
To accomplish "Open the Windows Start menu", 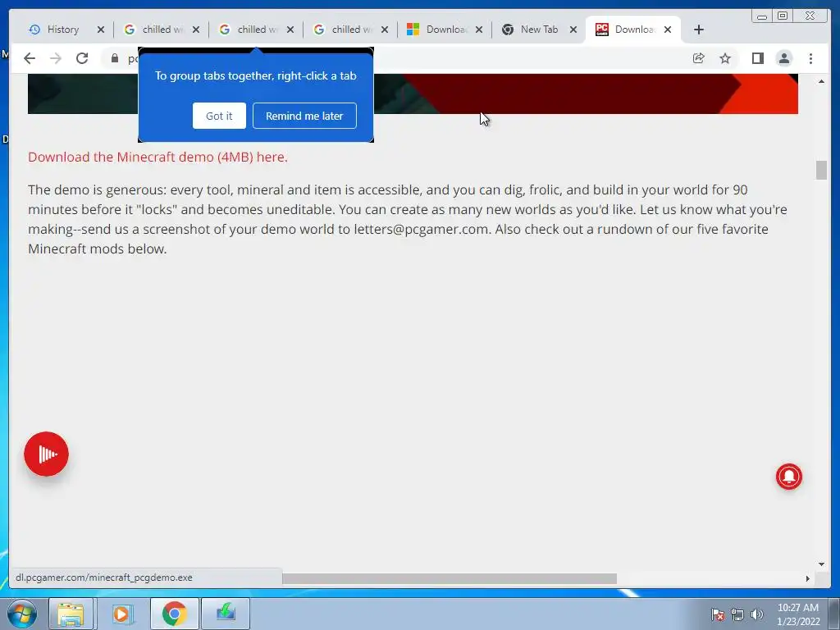I will (x=22, y=614).
